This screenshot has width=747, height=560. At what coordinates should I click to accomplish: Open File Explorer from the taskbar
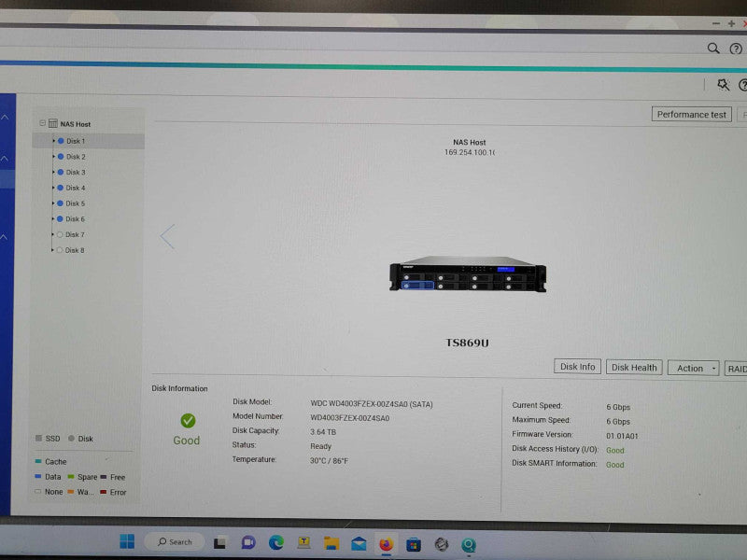tap(331, 543)
